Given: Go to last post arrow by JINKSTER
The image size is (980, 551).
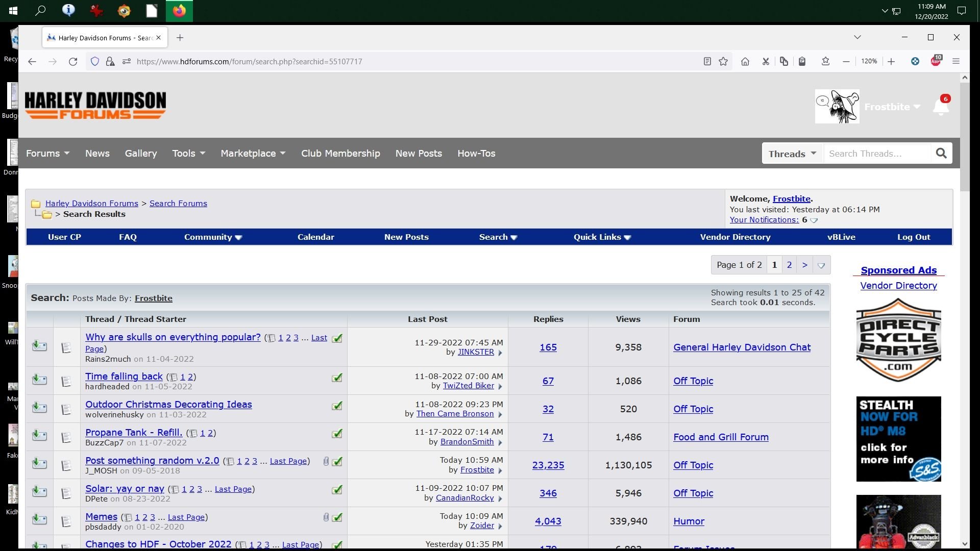Looking at the screenshot, I should point(500,353).
